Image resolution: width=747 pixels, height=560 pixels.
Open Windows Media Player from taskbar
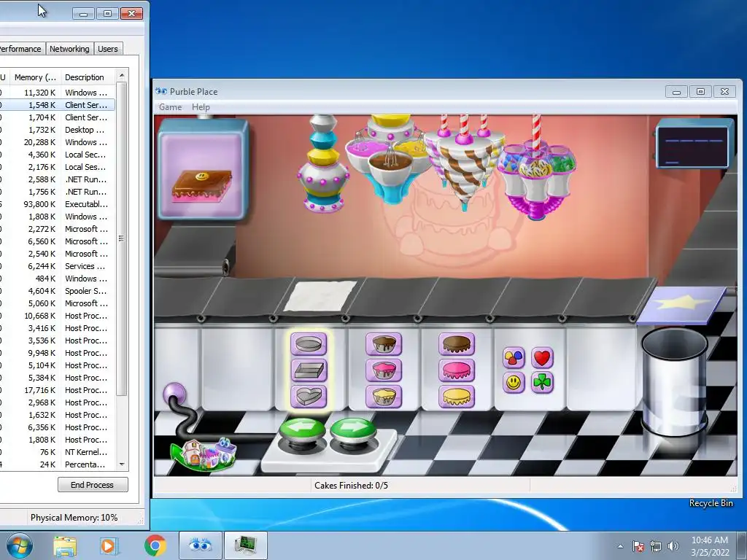[x=108, y=546]
